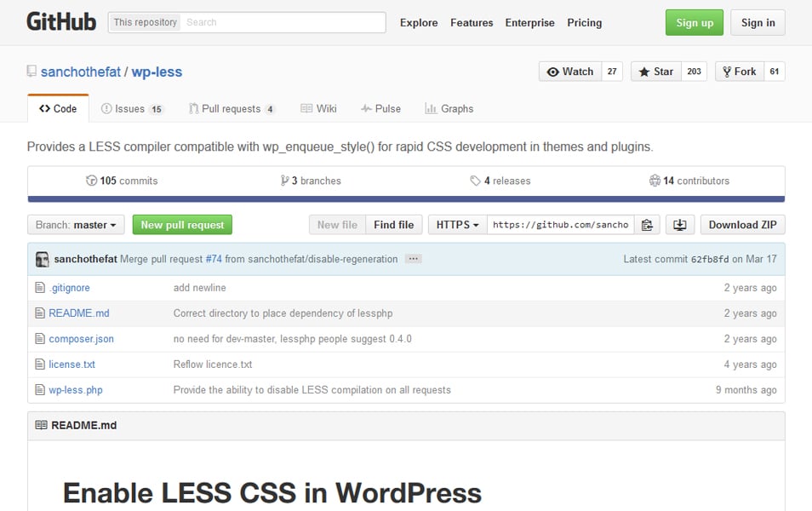Expand the full commit message
Image resolution: width=812 pixels, height=511 pixels.
click(x=413, y=258)
